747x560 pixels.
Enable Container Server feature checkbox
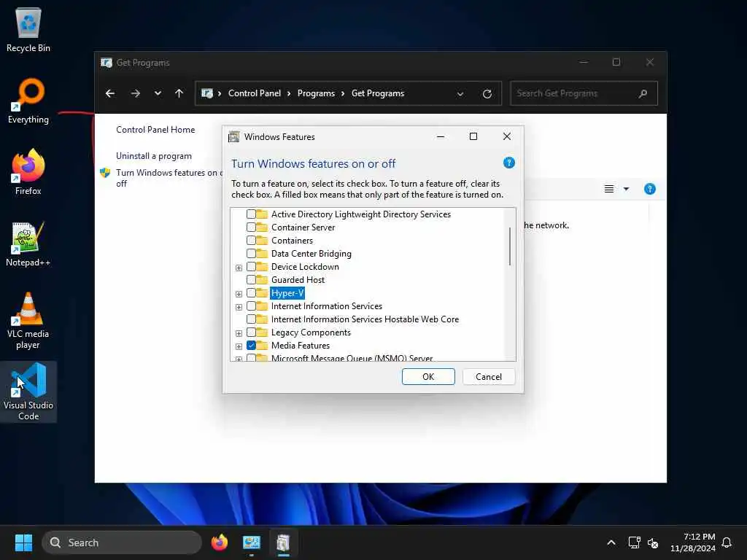click(251, 227)
